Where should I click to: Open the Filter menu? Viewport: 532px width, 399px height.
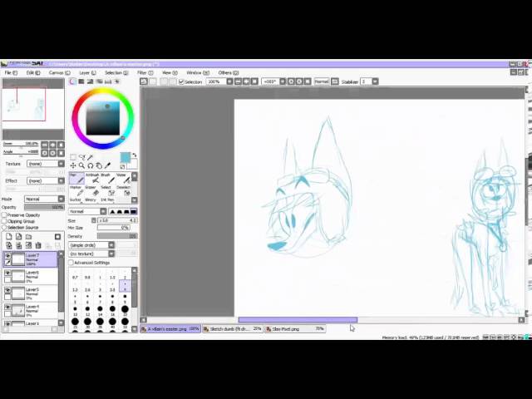point(145,73)
